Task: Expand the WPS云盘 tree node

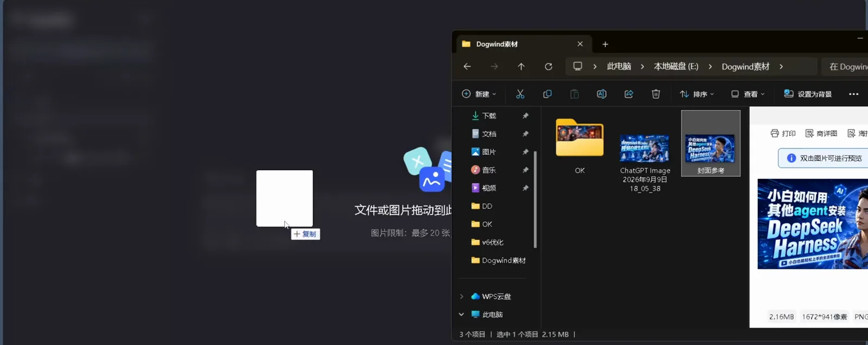Action: click(x=462, y=296)
